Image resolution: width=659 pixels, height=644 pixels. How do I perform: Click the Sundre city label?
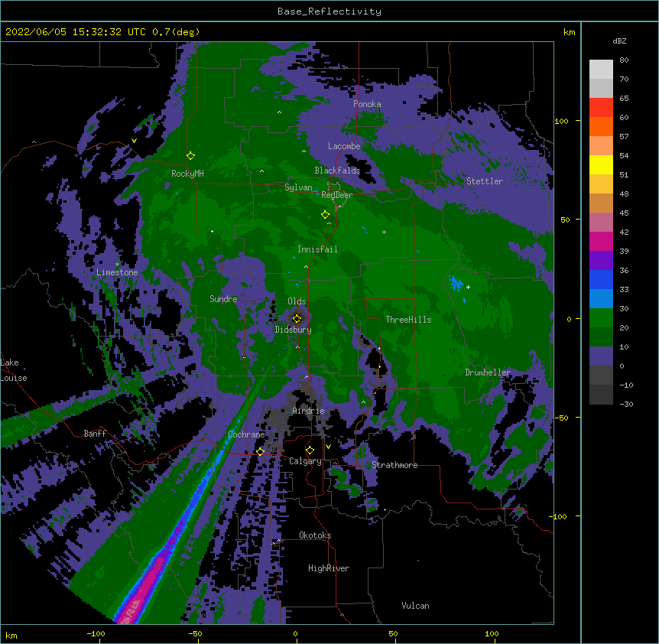[223, 299]
